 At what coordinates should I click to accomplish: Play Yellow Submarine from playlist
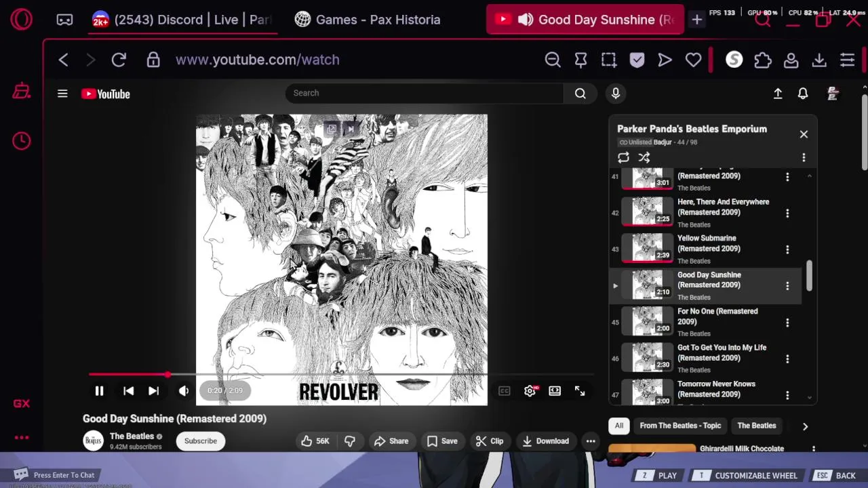(x=705, y=249)
